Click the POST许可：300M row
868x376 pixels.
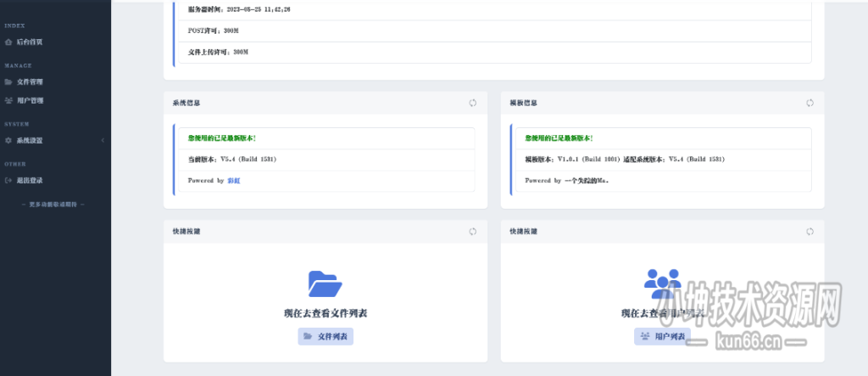coord(494,31)
